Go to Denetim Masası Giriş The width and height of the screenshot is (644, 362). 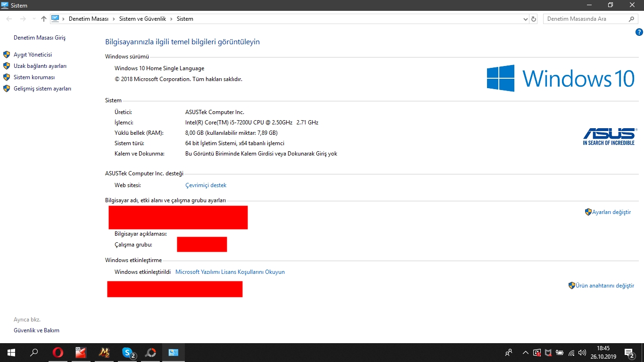[x=40, y=38]
